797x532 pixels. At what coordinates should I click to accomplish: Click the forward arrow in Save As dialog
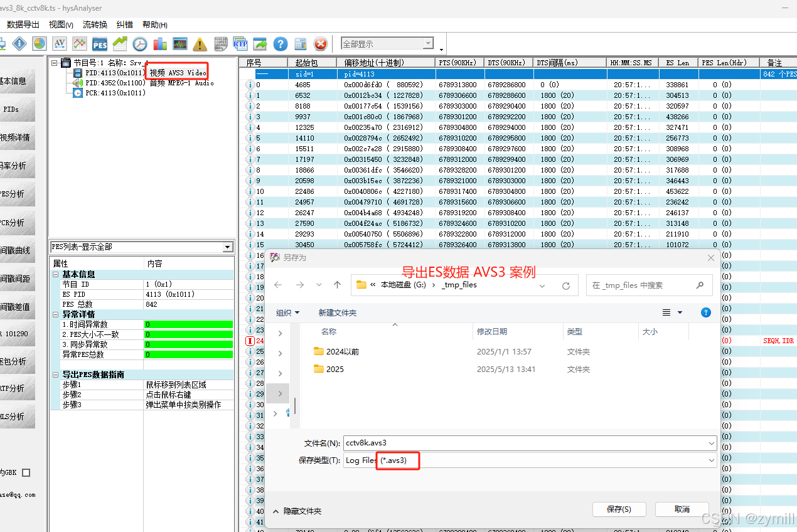[299, 285]
